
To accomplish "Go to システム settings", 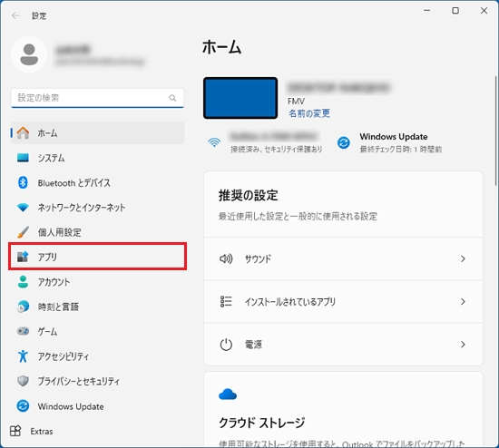I will point(97,158).
